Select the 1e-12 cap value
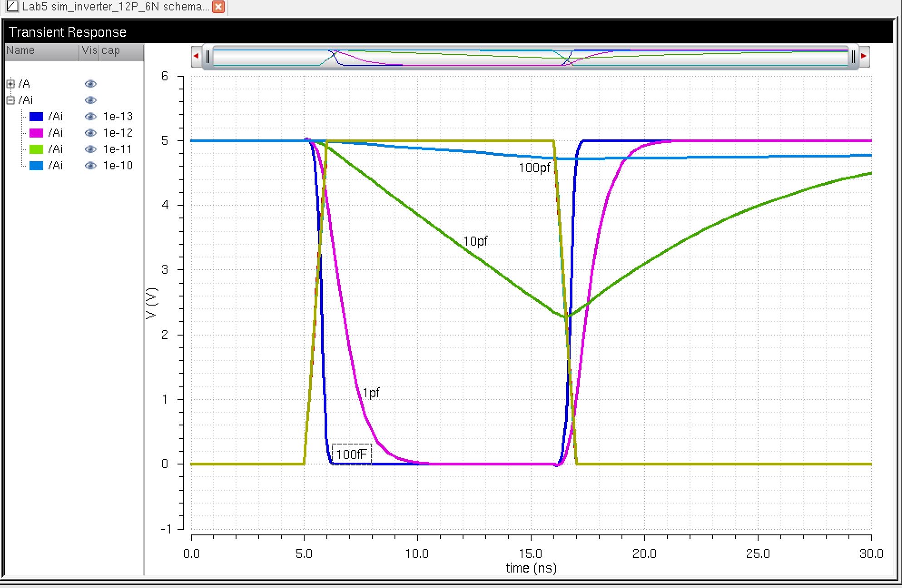Image resolution: width=902 pixels, height=588 pixels. click(118, 133)
